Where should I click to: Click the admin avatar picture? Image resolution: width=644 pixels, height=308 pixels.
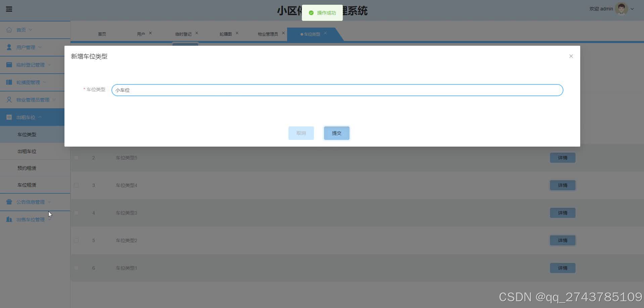pyautogui.click(x=622, y=9)
